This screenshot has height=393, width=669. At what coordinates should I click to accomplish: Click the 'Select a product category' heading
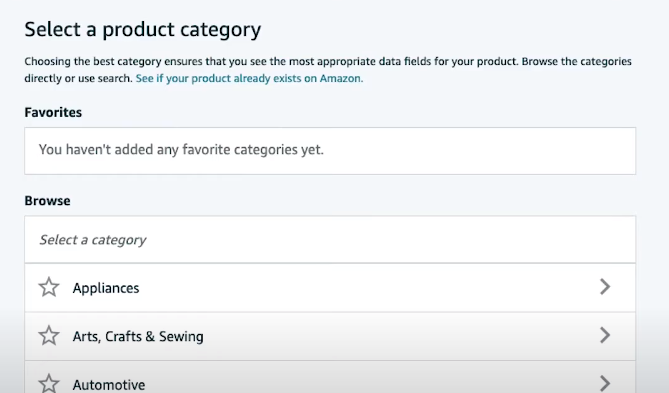tap(143, 30)
